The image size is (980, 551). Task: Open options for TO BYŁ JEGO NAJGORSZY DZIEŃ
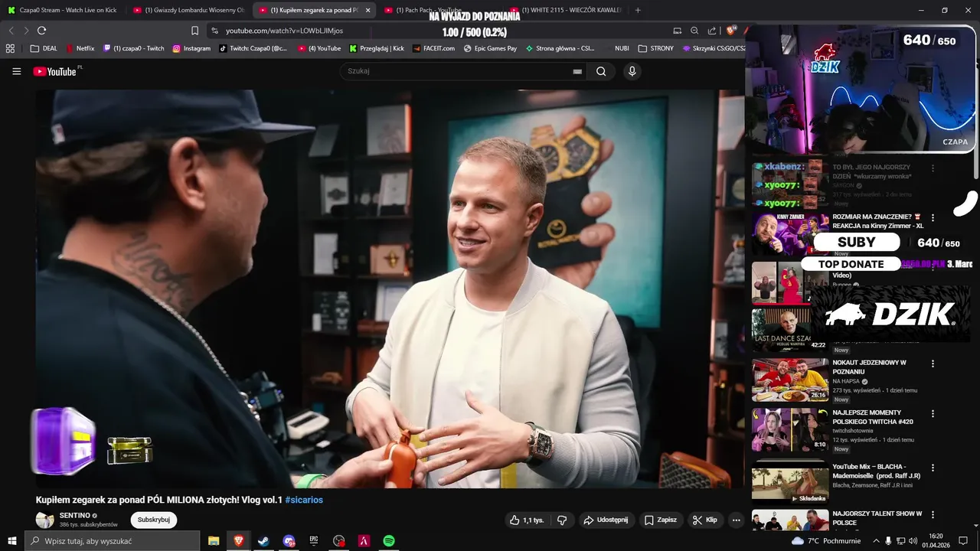(x=933, y=168)
